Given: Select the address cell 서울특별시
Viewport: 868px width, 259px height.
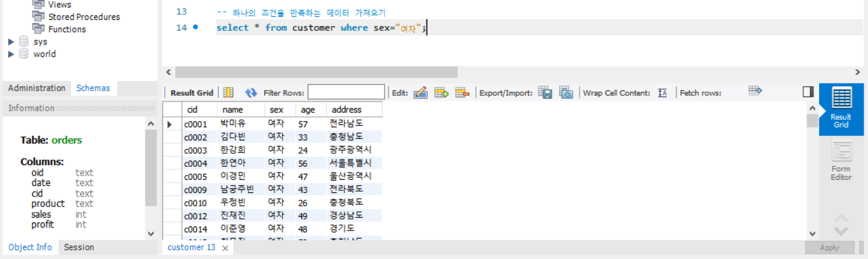Looking at the screenshot, I should (x=354, y=163).
